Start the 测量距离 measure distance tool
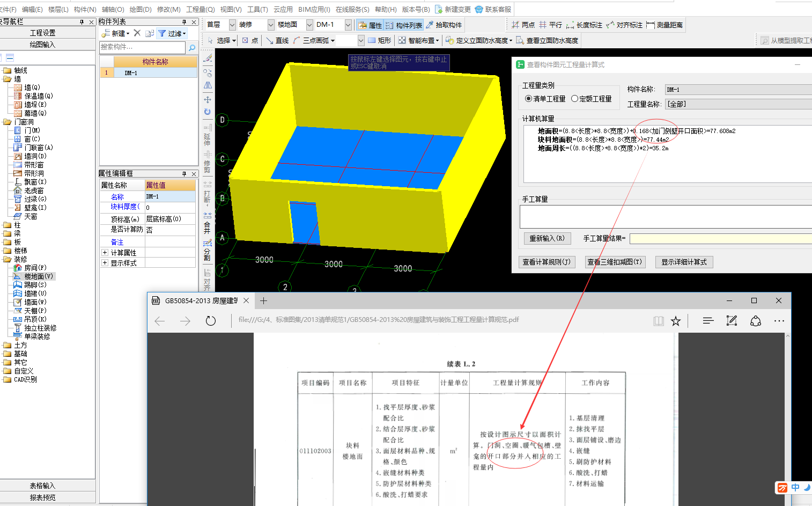This screenshot has width=812, height=506. (x=665, y=25)
